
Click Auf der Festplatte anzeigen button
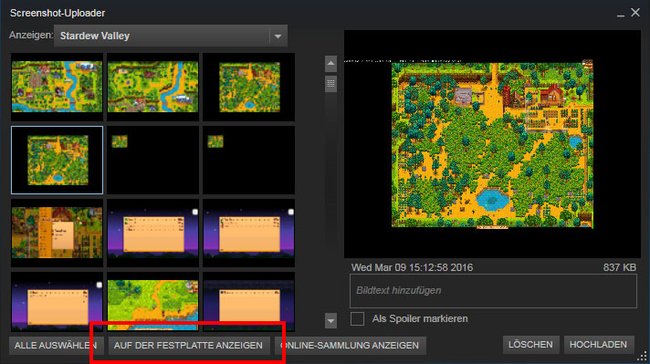[x=189, y=345]
